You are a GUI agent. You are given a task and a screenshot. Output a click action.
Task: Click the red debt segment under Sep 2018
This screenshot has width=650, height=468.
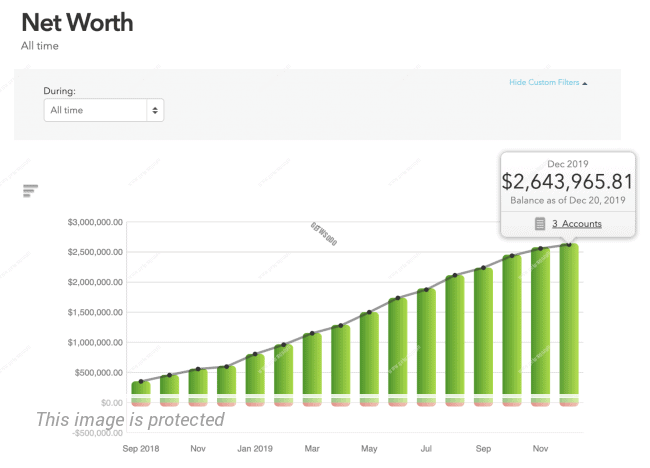(x=141, y=404)
